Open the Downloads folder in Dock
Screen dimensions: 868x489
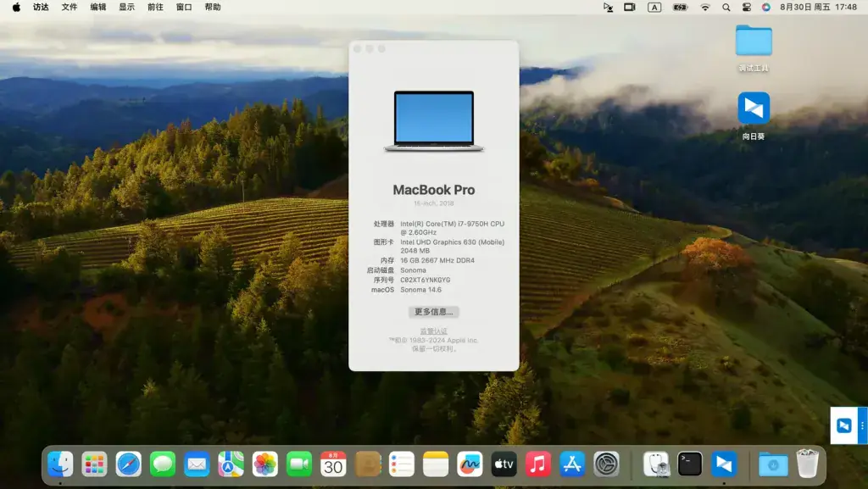tap(773, 464)
